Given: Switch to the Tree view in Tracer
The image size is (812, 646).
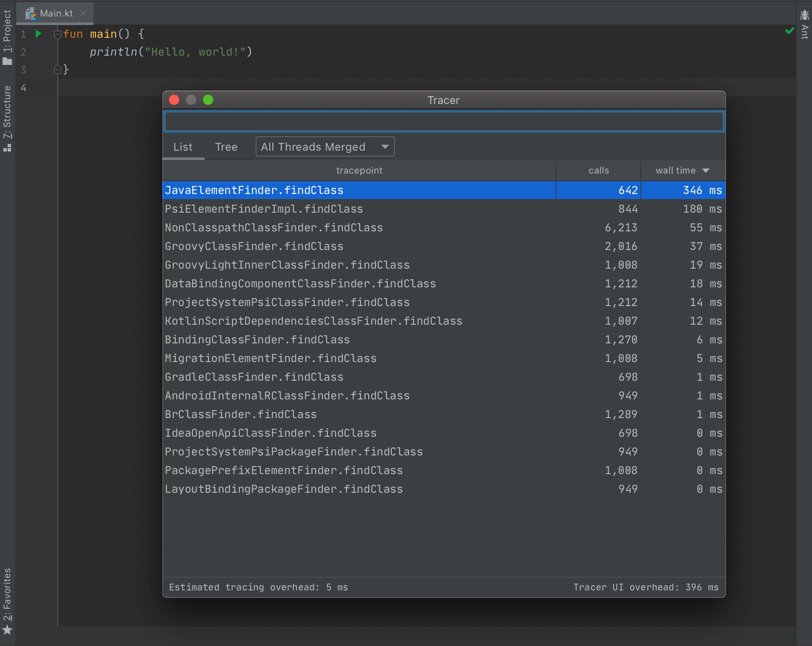Looking at the screenshot, I should (x=226, y=147).
